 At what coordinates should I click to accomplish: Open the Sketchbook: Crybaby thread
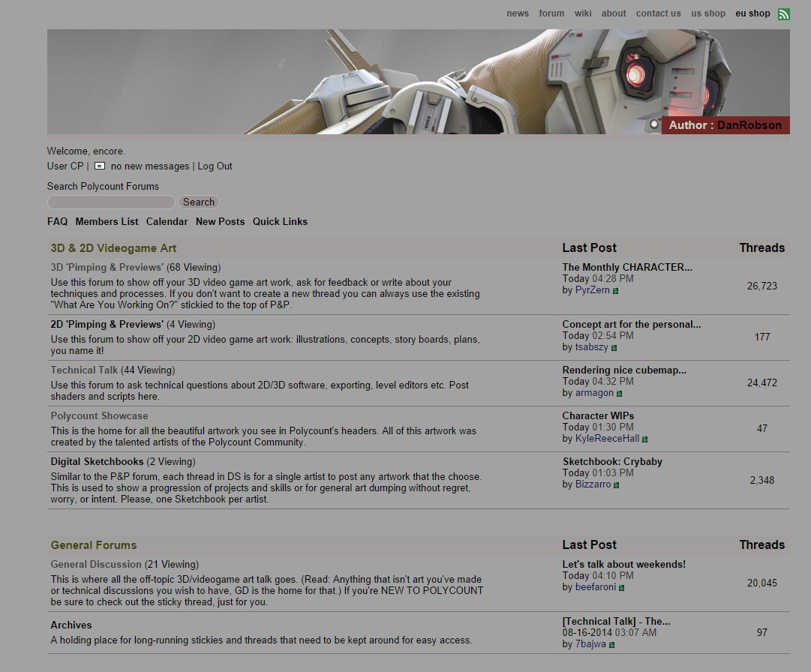(612, 461)
